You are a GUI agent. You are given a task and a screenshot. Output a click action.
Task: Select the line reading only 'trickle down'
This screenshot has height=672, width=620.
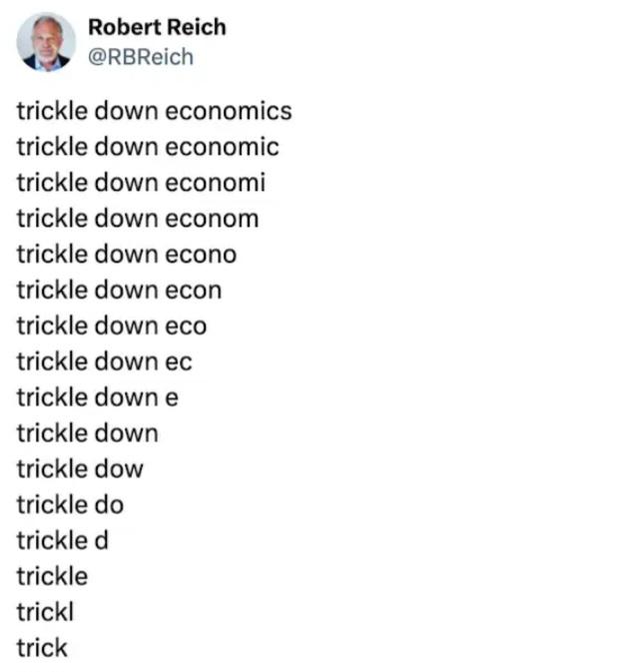tap(87, 433)
